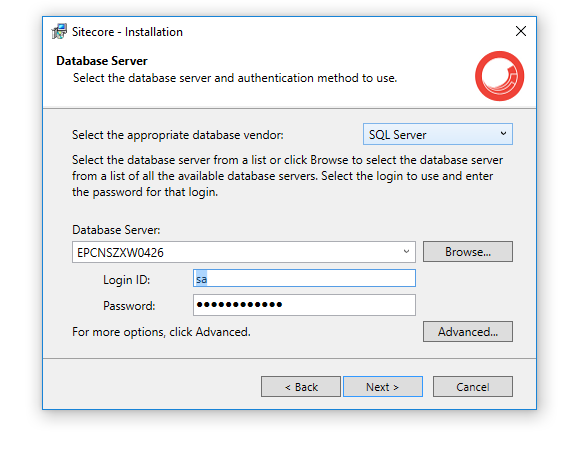Go back to the previous step

pyautogui.click(x=301, y=387)
